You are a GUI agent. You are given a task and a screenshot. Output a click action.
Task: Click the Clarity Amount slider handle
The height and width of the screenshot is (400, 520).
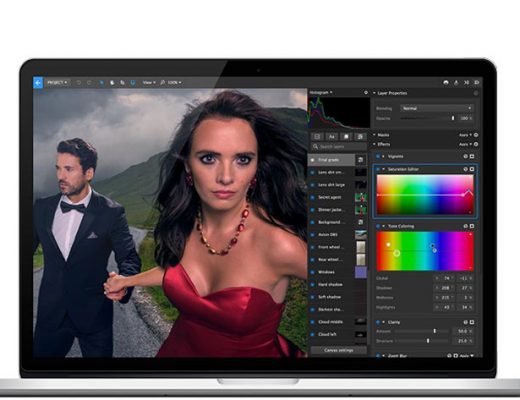click(x=435, y=331)
